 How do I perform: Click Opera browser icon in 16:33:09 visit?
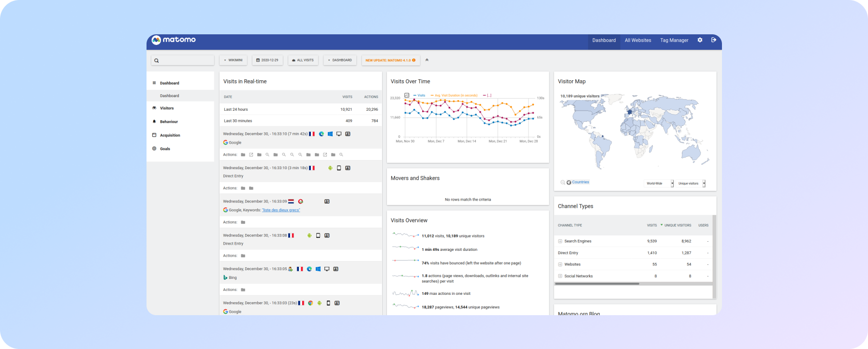(300, 201)
